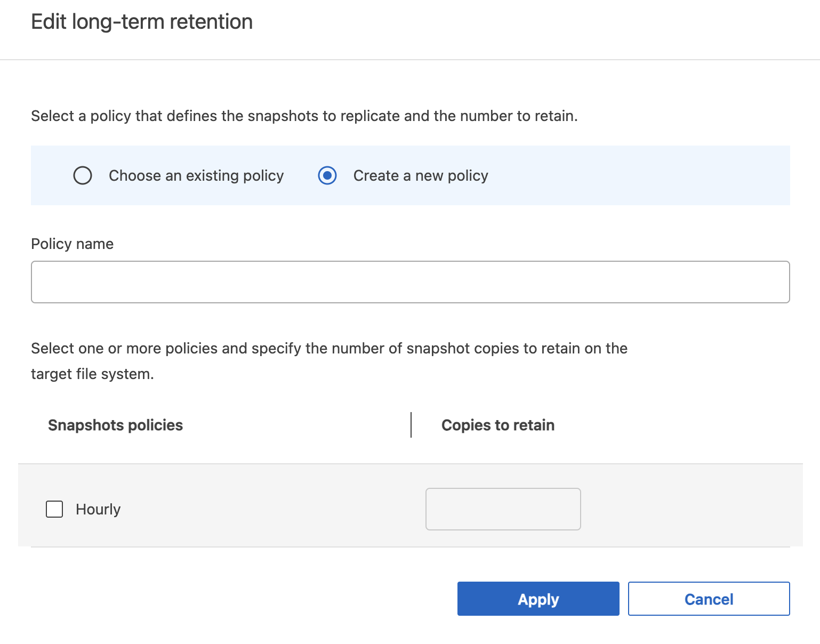
Task: Select the Choose an existing policy radio button
Action: (x=83, y=175)
